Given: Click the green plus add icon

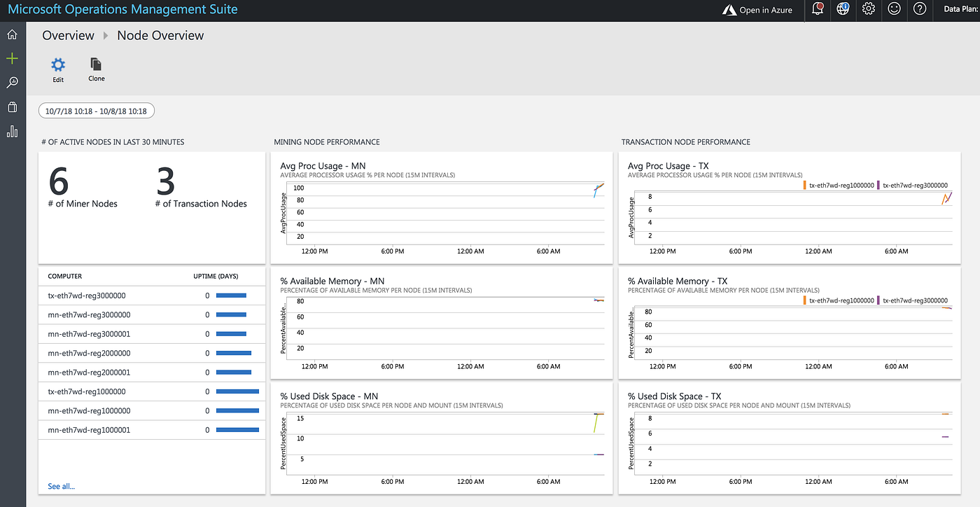Looking at the screenshot, I should pos(12,59).
